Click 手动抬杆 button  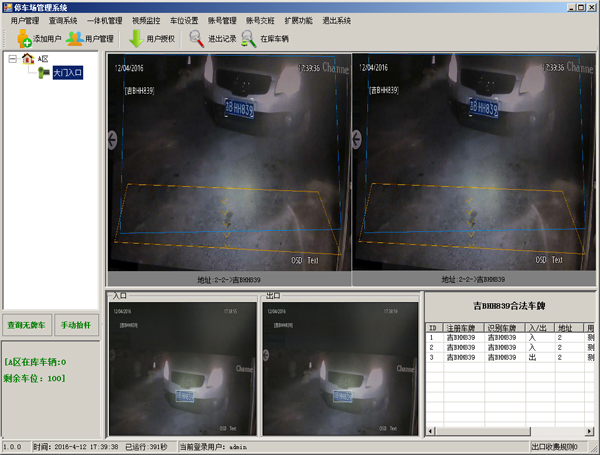[x=76, y=325]
